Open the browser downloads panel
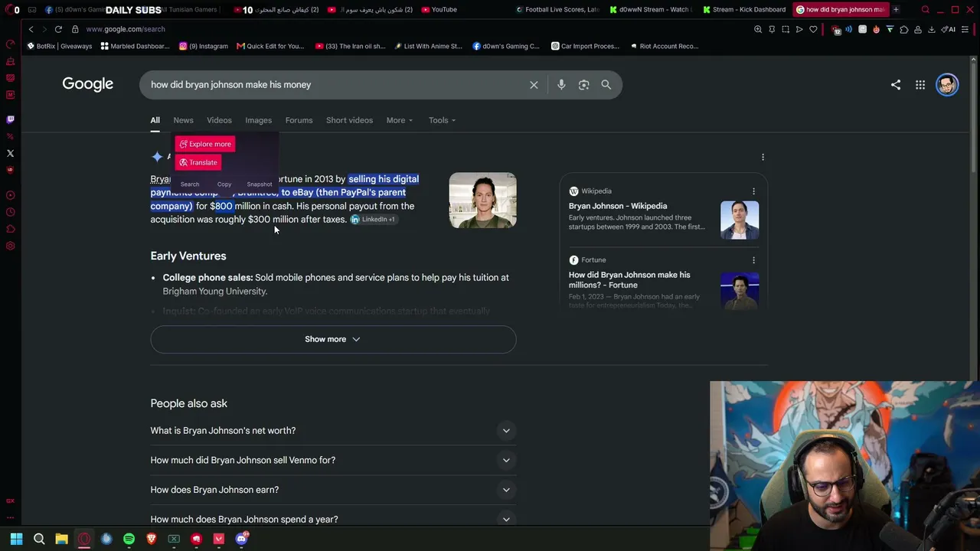 coord(932,29)
